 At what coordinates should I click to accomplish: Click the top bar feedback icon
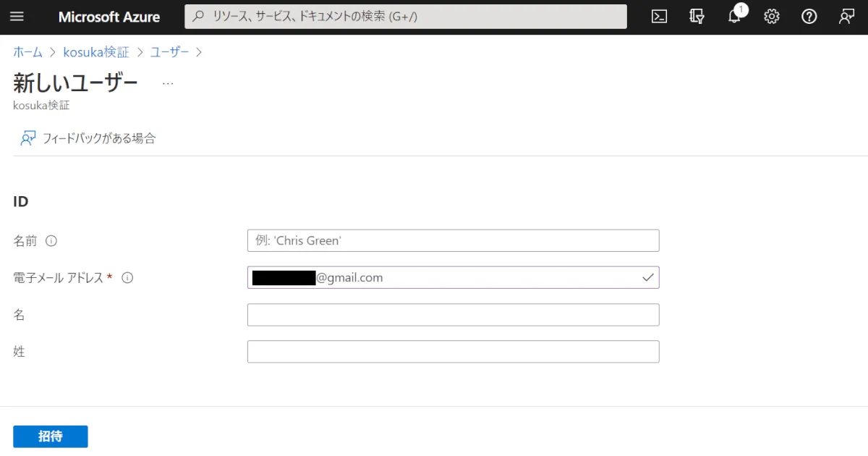(847, 17)
